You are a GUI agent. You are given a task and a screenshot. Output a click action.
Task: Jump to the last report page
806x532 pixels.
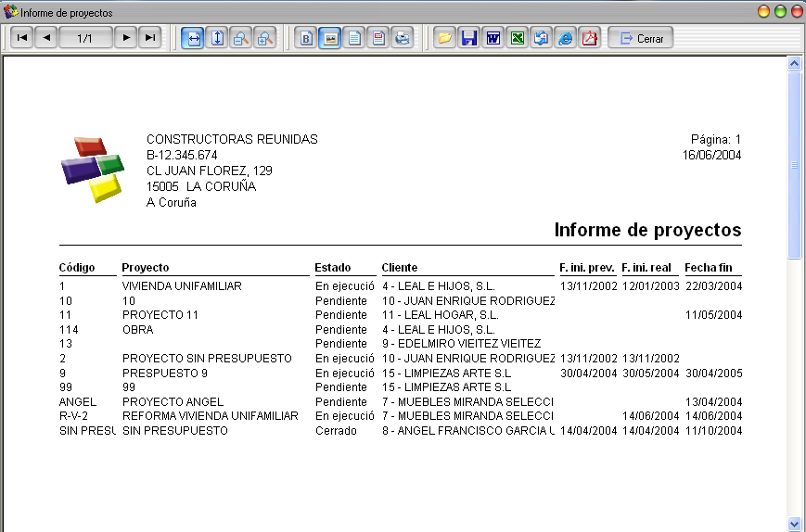[150, 37]
